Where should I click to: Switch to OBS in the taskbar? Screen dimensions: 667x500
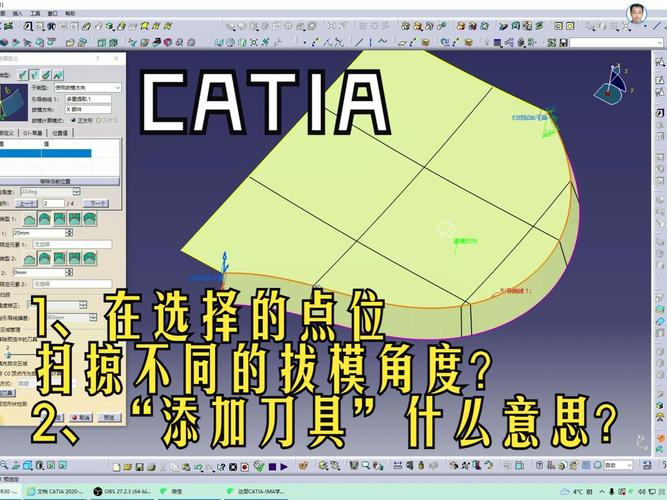(x=123, y=491)
